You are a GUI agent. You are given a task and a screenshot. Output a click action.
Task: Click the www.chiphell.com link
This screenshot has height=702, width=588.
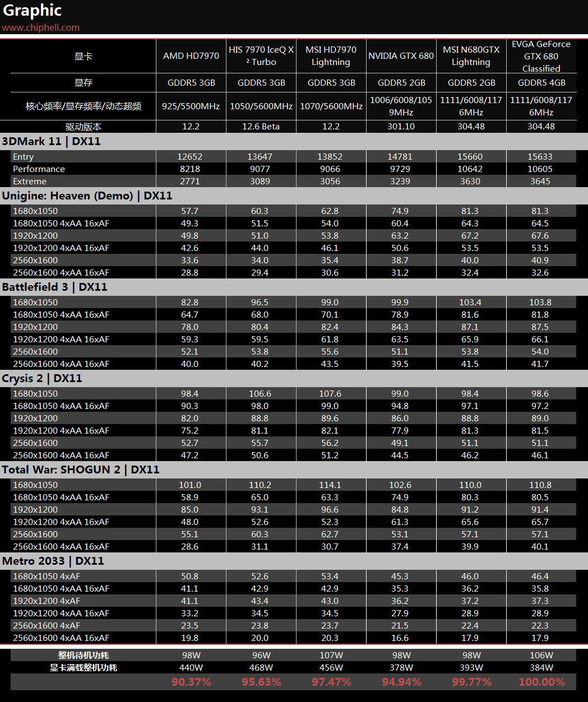pos(40,27)
